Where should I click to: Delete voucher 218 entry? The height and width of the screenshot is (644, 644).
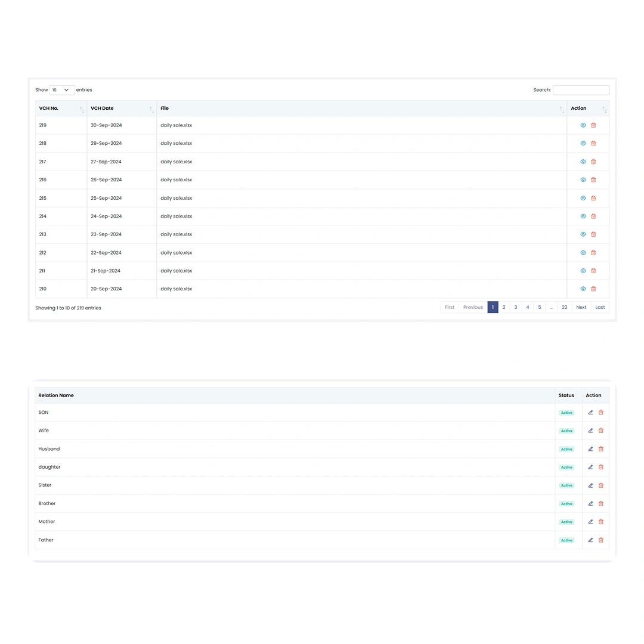click(x=593, y=143)
